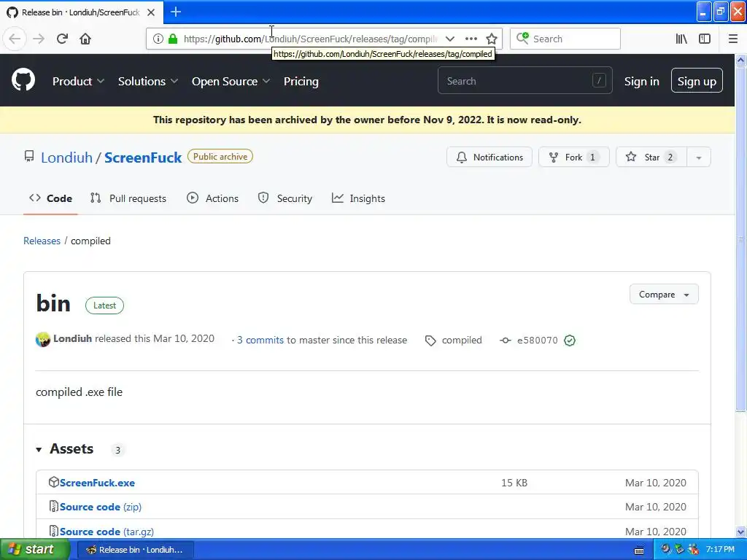Star the ScreenFuck repository
This screenshot has width=747, height=560.
pos(651,157)
